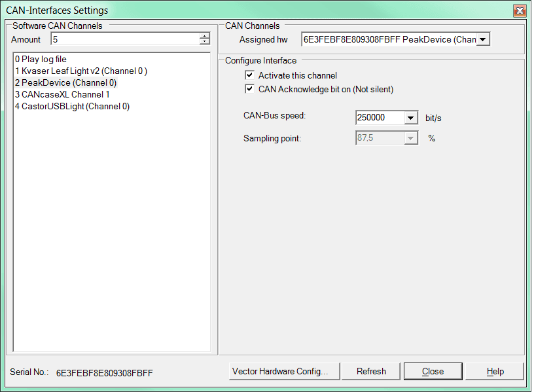Increase the Amount value with the up arrow
This screenshot has width=534, height=392.
click(x=205, y=36)
